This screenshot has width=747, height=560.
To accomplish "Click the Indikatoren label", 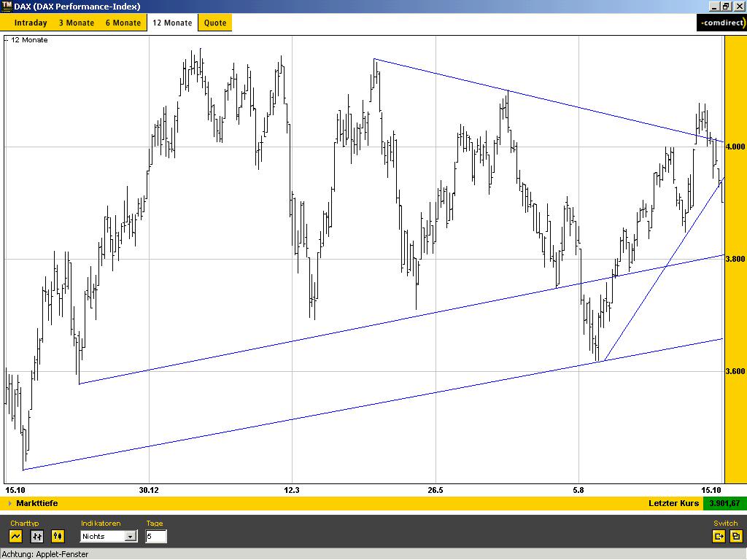I will point(101,523).
